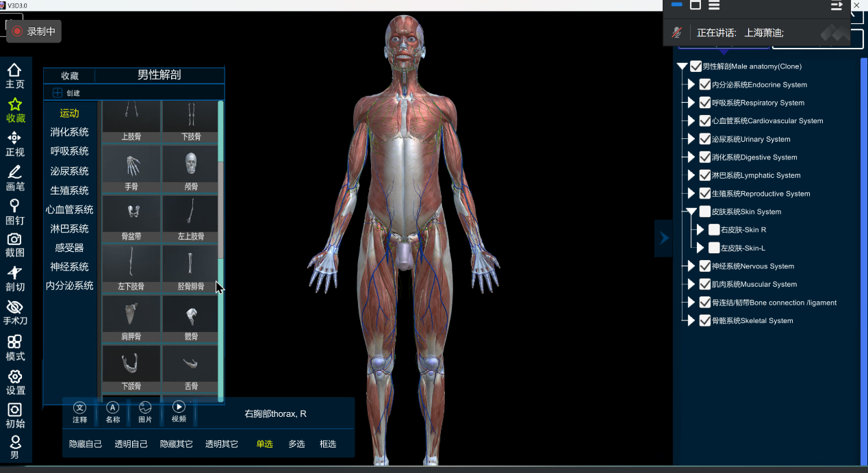
Task: Select the 画笔 pen tool
Action: pyautogui.click(x=14, y=177)
